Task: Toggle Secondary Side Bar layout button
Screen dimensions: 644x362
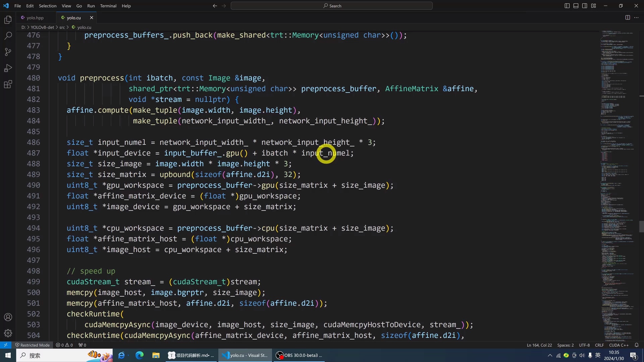Action: (x=585, y=6)
